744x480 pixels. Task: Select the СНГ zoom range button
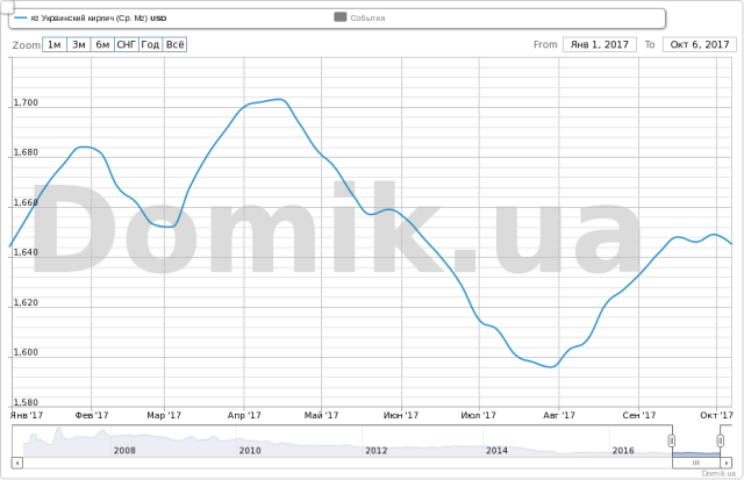(127, 45)
